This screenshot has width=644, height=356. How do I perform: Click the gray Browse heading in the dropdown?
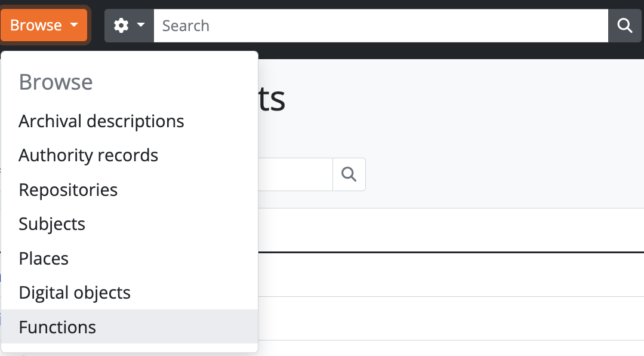tap(56, 82)
